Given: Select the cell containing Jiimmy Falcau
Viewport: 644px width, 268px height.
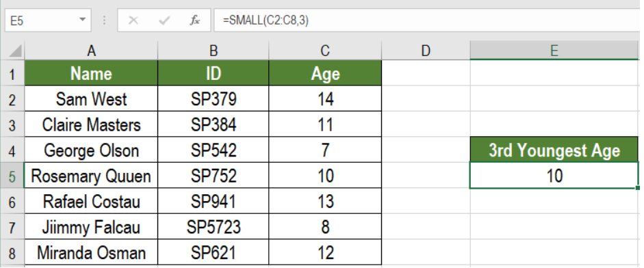Looking at the screenshot, I should 91,227.
